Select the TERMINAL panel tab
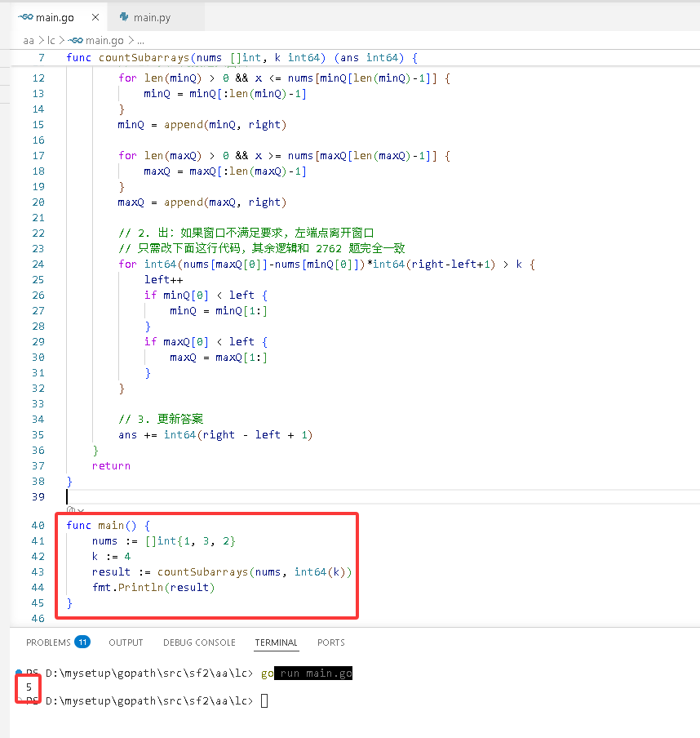Viewport: 700px width, 738px height. (276, 642)
